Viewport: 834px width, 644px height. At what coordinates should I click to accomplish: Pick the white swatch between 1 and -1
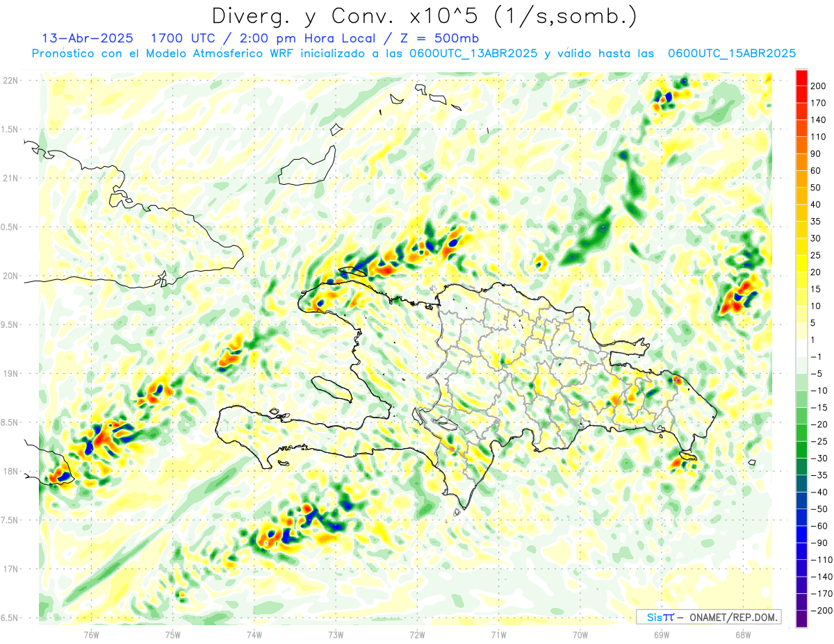click(801, 349)
